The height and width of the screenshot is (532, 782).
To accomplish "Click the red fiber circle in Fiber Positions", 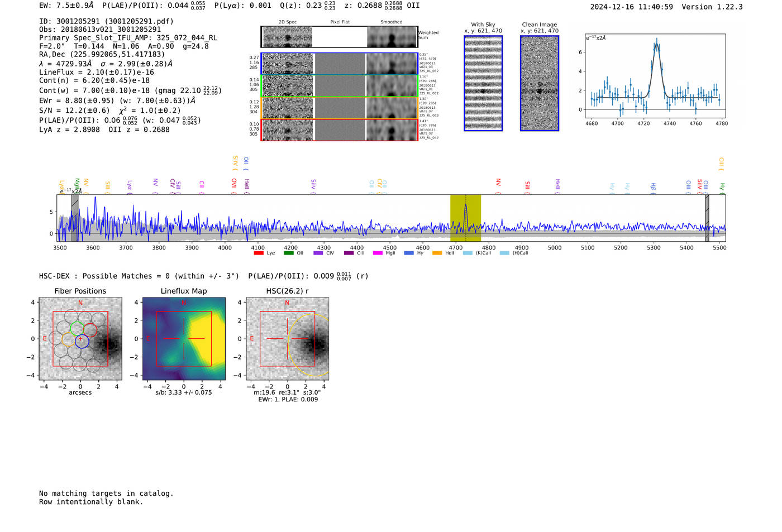I will 90,330.
